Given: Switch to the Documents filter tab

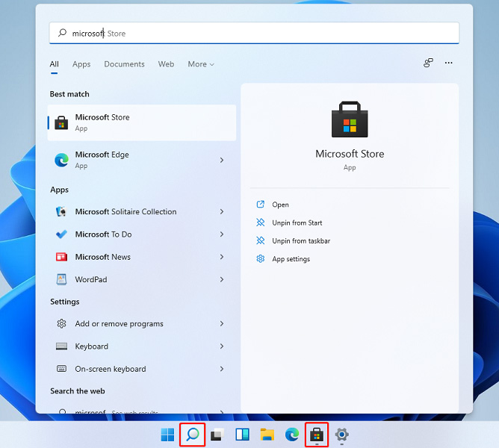Looking at the screenshot, I should coord(124,64).
